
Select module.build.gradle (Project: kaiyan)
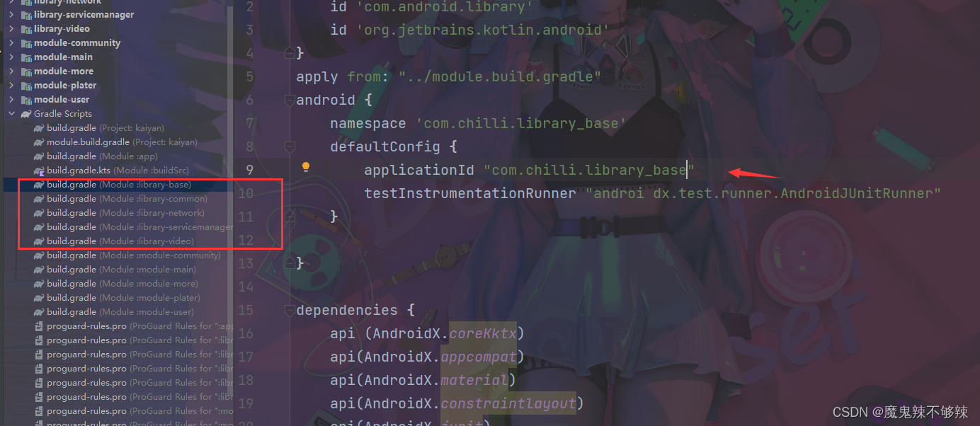[106, 142]
